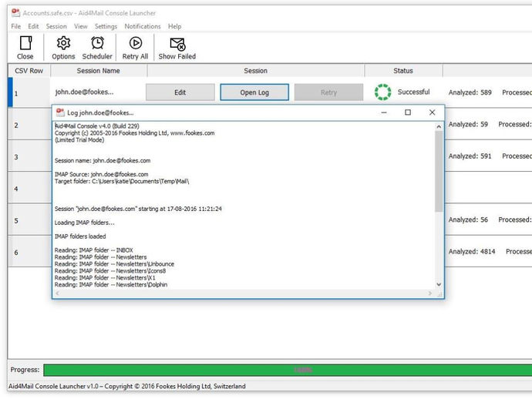Click log line 'Reading: IMAP folder -- INBOX'
This screenshot has height=399, width=532.
[x=93, y=250]
